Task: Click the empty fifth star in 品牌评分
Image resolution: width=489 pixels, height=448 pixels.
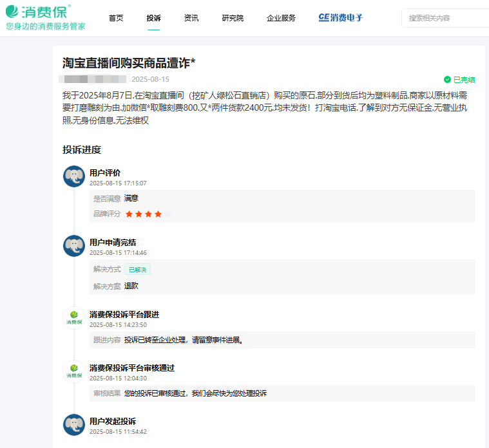Action: click(168, 214)
